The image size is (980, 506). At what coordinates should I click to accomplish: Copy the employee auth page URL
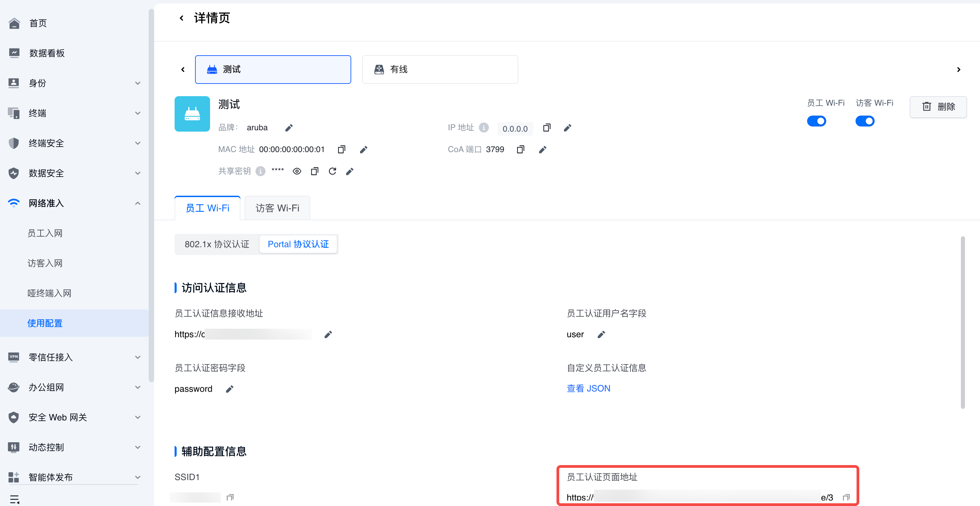click(846, 497)
